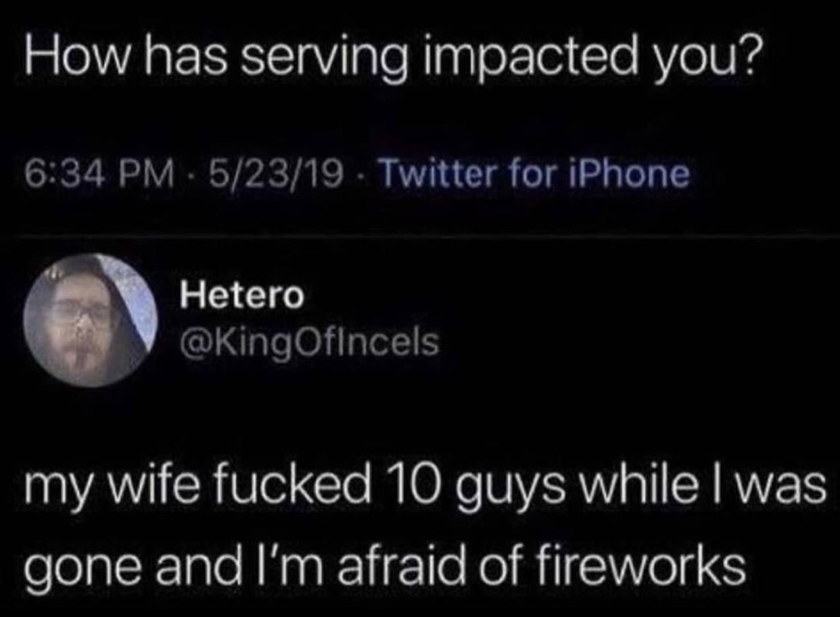
Task: Open Hetero's round profile picture
Action: pyautogui.click(x=90, y=320)
